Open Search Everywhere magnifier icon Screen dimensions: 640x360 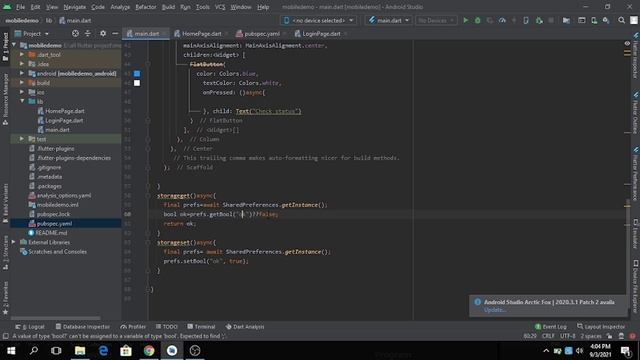[x=621, y=20]
